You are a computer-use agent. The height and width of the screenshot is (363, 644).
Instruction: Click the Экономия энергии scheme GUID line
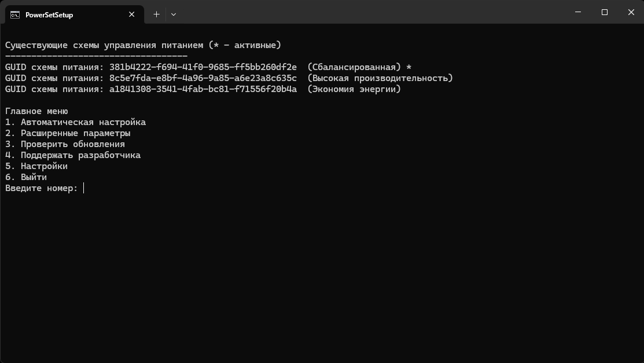click(x=203, y=89)
